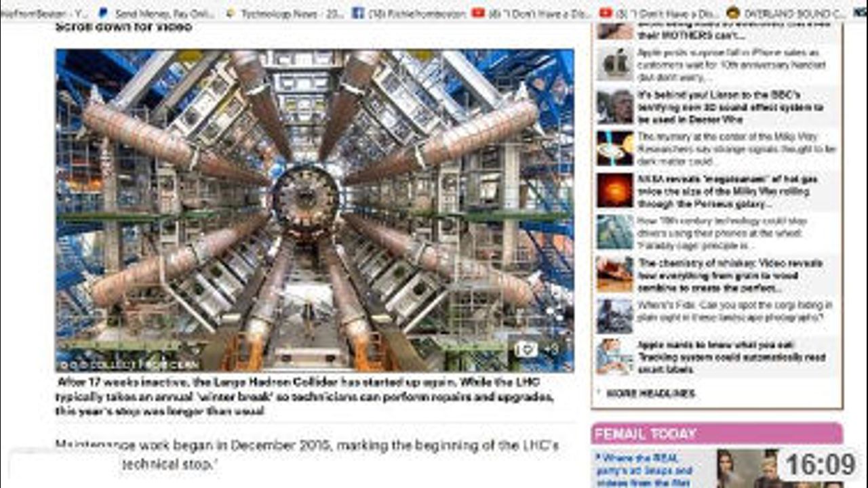Click the MORE HEADLINES link
This screenshot has height=488, width=868.
click(650, 394)
